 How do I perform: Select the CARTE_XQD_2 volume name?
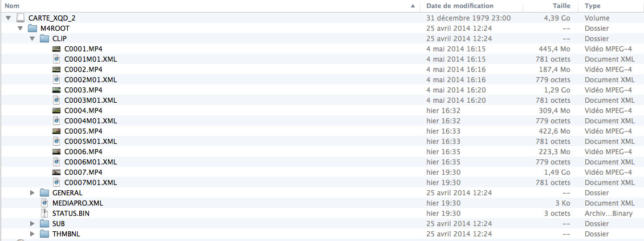(x=52, y=18)
